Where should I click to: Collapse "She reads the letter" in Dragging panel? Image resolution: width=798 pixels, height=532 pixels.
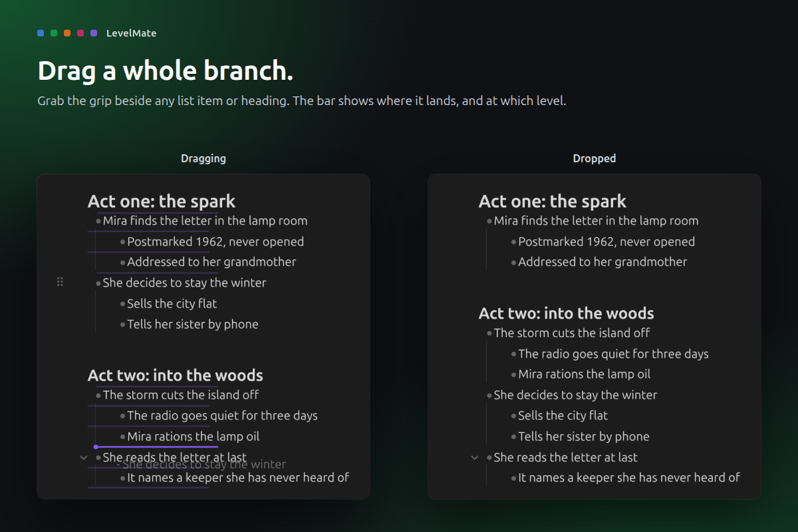[x=84, y=458]
